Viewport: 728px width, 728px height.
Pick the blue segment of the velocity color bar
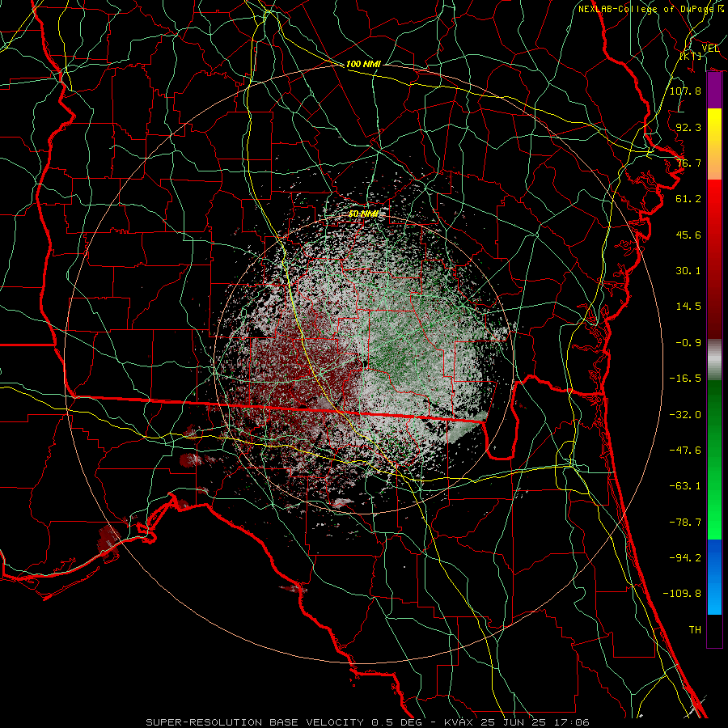click(714, 577)
